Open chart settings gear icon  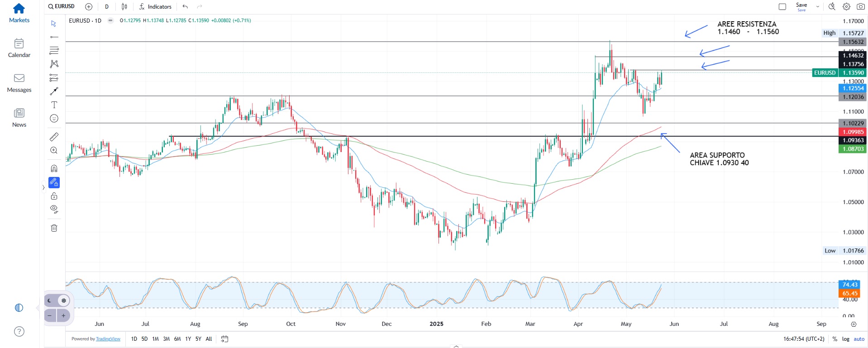coord(846,7)
